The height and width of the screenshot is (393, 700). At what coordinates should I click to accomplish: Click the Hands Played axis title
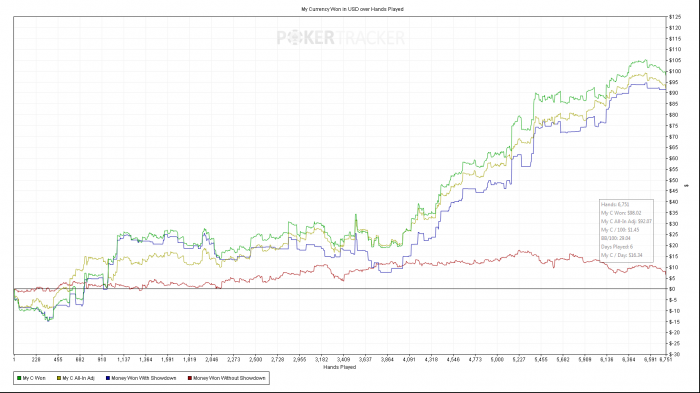pos(340,367)
